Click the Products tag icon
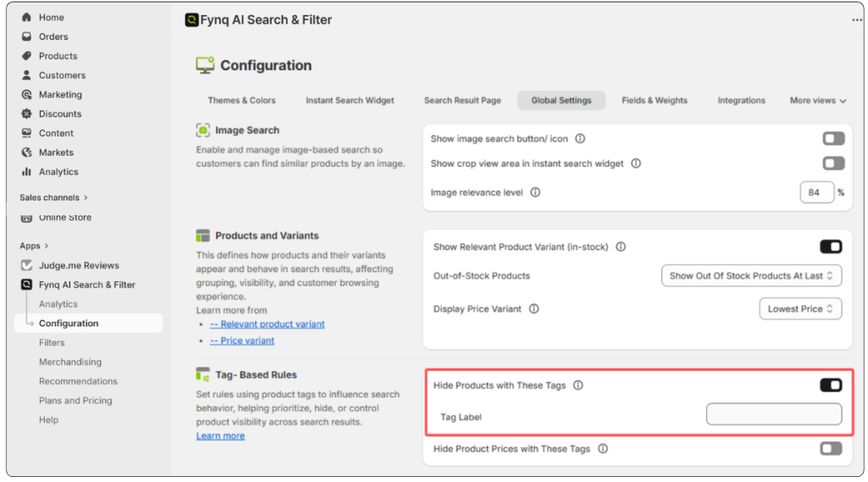Screen dimensions: 868x482 click(x=26, y=56)
